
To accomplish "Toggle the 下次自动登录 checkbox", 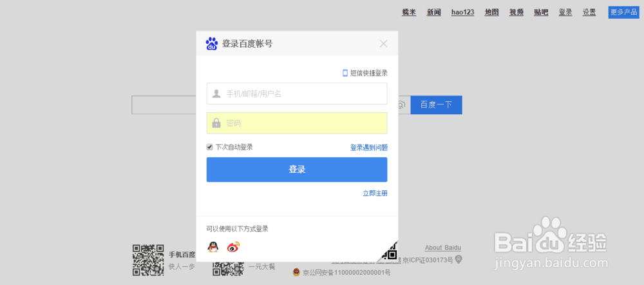I will (x=209, y=147).
